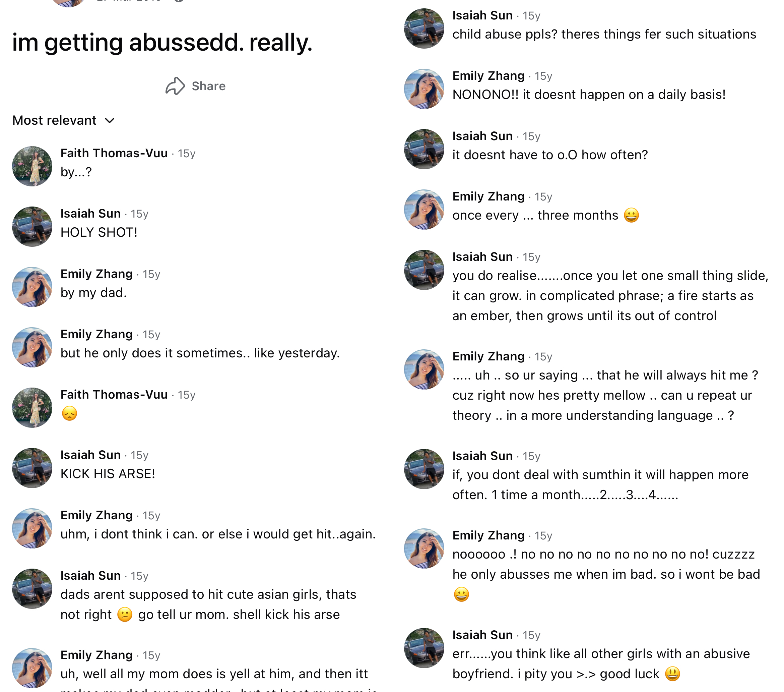Click Isaiah Sun's avatar beside 'err......you think' comment
The height and width of the screenshot is (692, 784).
(x=424, y=648)
